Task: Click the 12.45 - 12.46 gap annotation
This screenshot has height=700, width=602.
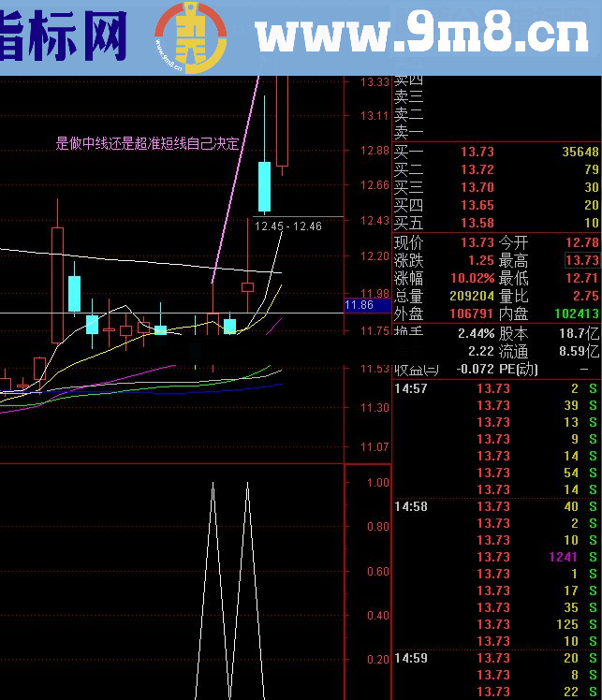Action: tap(288, 226)
